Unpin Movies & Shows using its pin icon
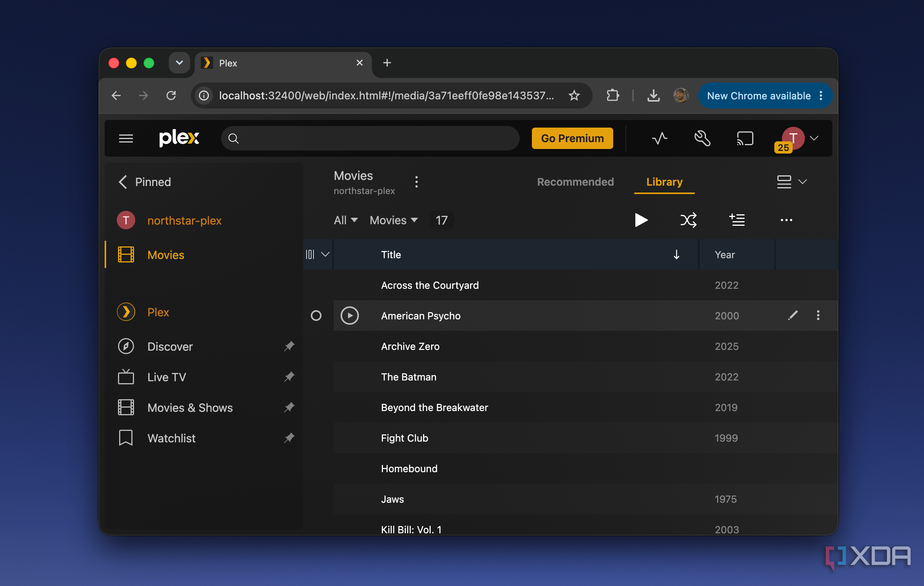The height and width of the screenshot is (586, 924). pyautogui.click(x=289, y=408)
